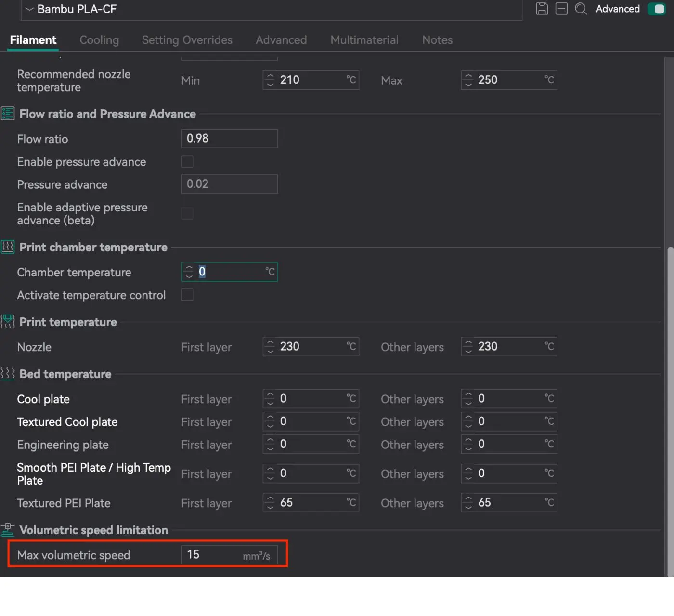This screenshot has width=674, height=616.
Task: Go to the Multimaterial tab
Action: coord(364,40)
